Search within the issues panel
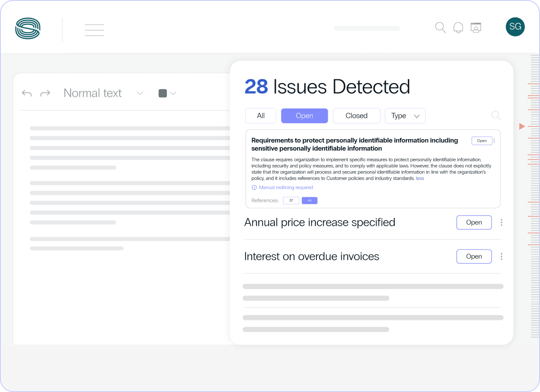 [496, 116]
